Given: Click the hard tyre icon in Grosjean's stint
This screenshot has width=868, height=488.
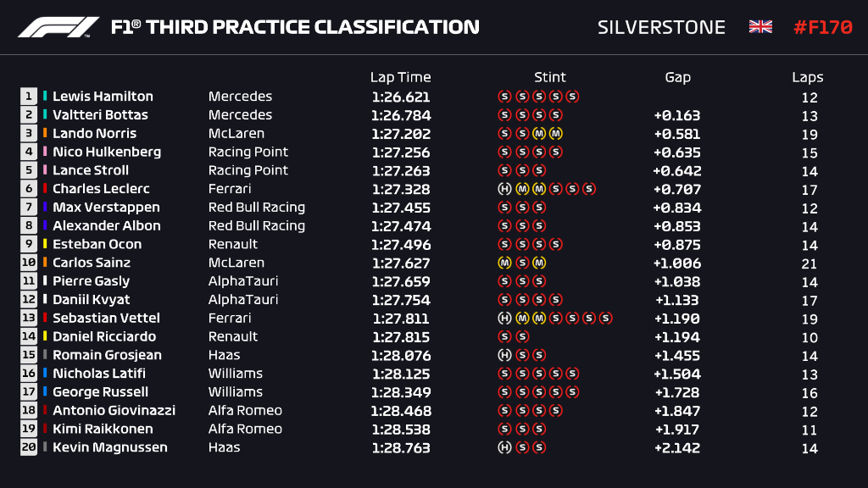Looking at the screenshot, I should point(504,355).
